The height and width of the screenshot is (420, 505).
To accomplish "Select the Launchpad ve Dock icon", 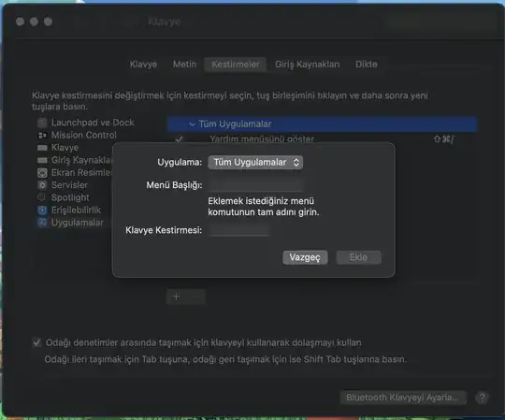I will pyautogui.click(x=42, y=123).
